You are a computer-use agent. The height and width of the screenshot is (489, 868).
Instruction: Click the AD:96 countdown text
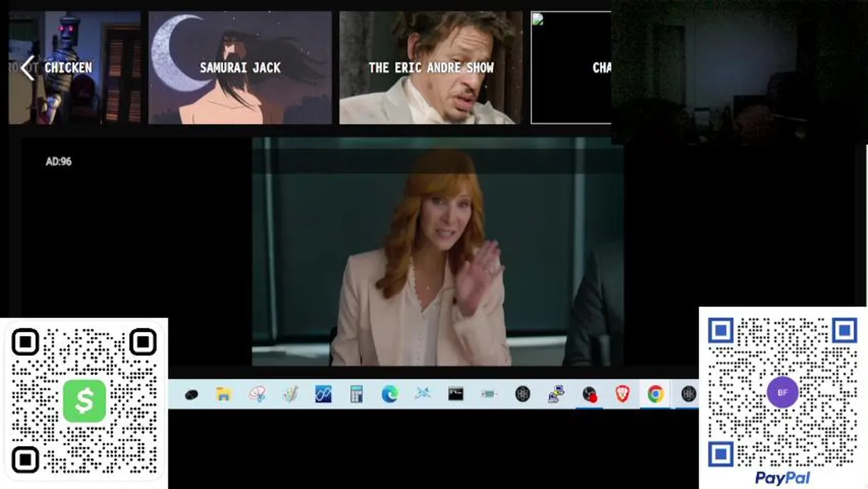(58, 162)
